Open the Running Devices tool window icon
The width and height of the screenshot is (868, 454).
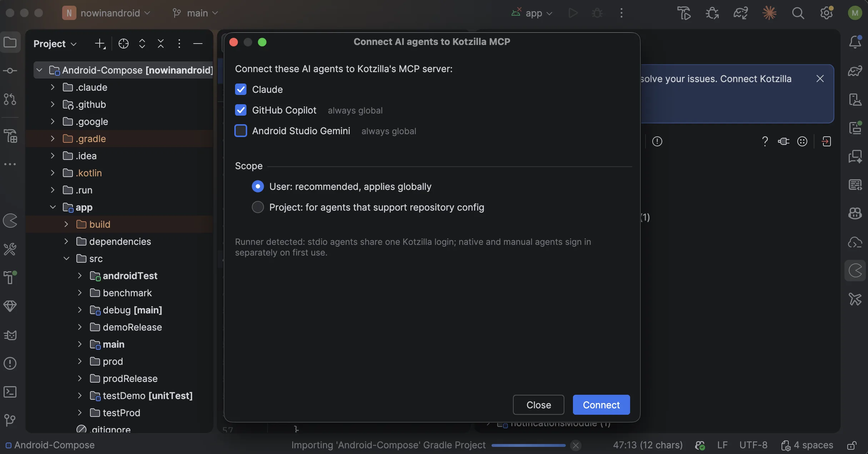click(x=855, y=128)
